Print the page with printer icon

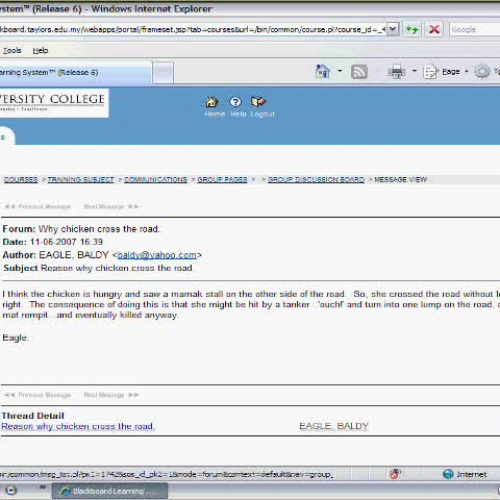click(x=396, y=71)
